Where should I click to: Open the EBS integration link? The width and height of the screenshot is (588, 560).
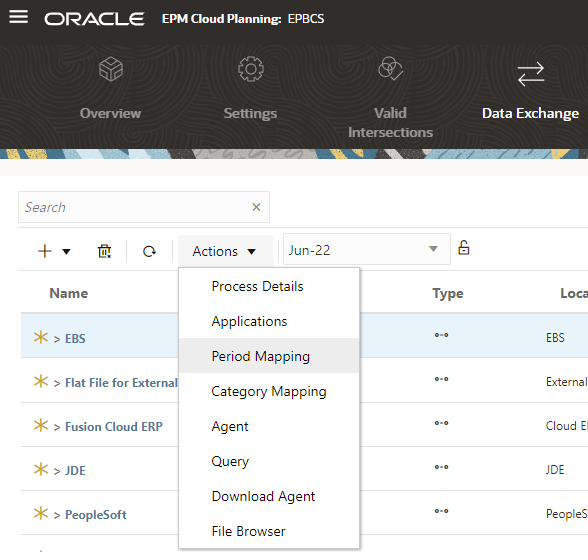[75, 338]
